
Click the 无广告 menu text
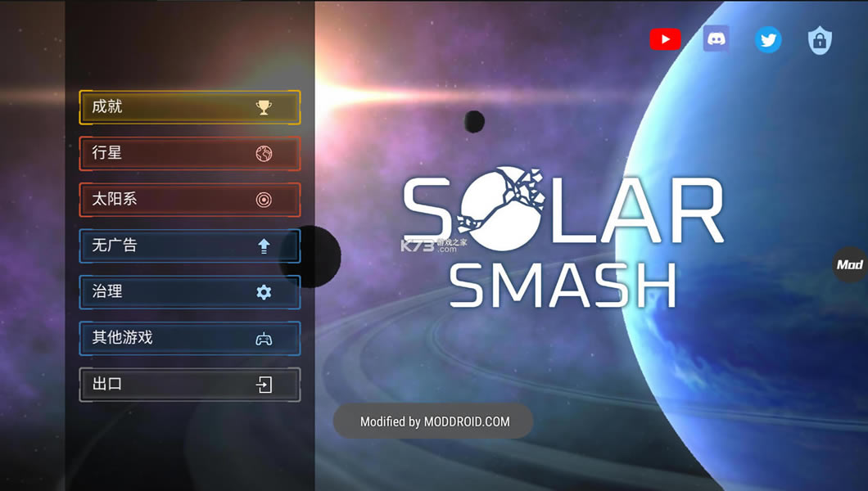[114, 245]
